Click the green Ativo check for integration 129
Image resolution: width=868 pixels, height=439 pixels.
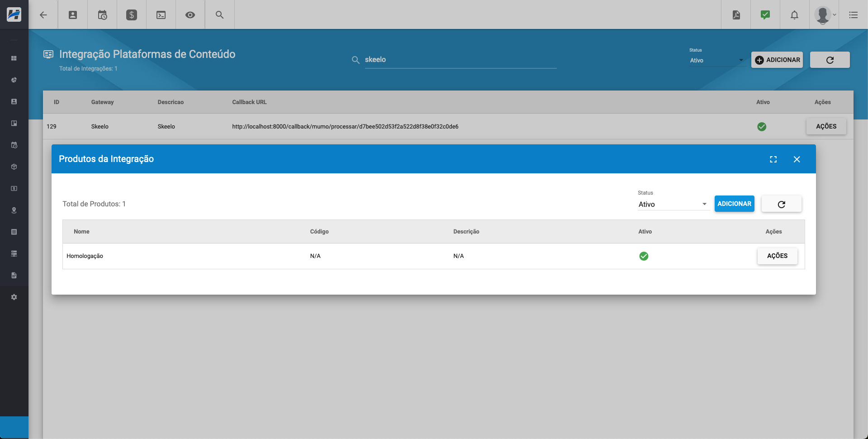762,127
